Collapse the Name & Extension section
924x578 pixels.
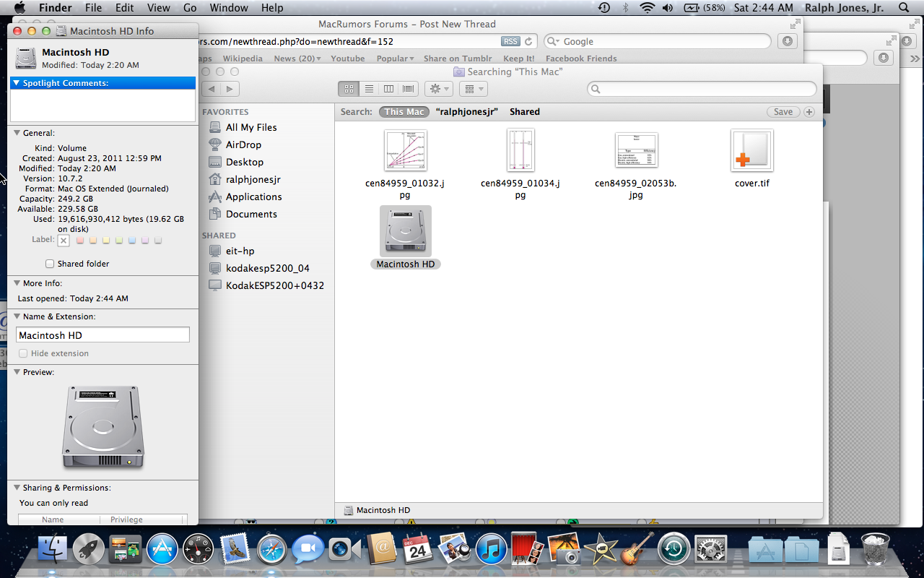(17, 316)
